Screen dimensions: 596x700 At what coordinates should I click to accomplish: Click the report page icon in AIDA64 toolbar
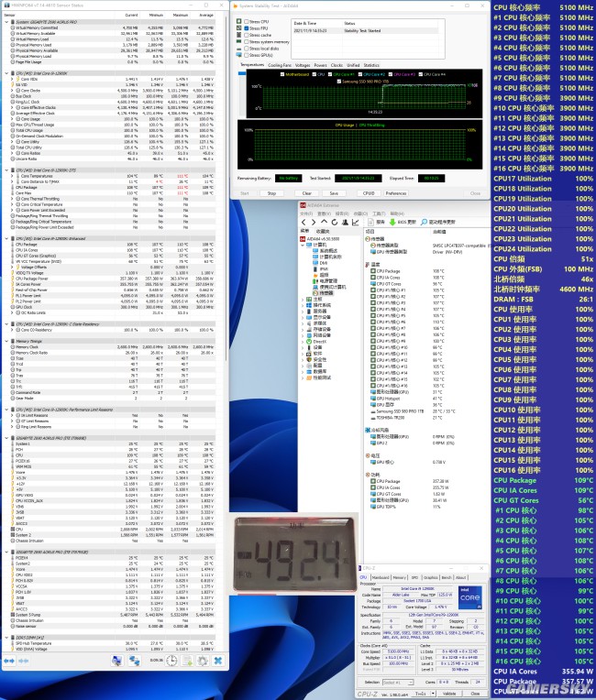click(370, 222)
